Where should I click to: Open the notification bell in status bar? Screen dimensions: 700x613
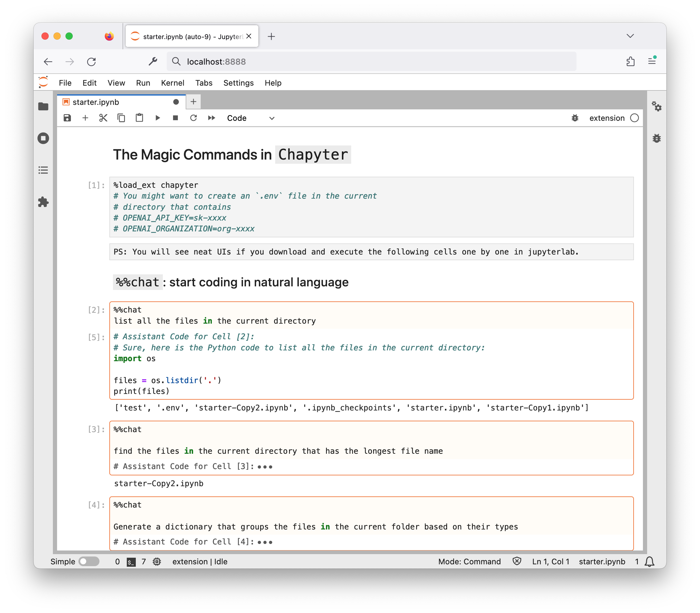click(650, 562)
